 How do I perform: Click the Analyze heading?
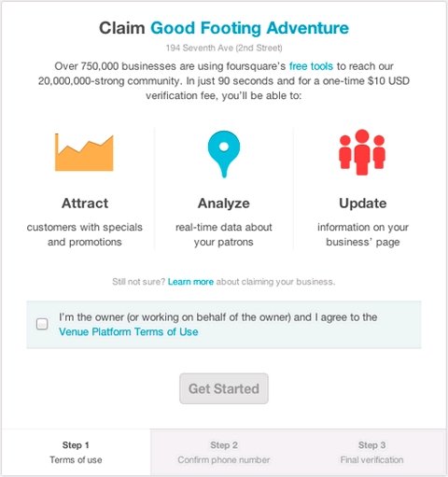[224, 203]
